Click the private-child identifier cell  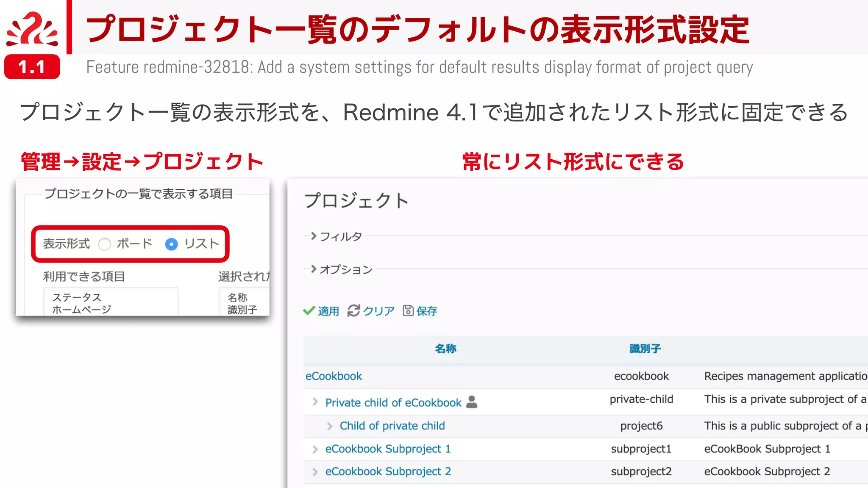pos(641,399)
